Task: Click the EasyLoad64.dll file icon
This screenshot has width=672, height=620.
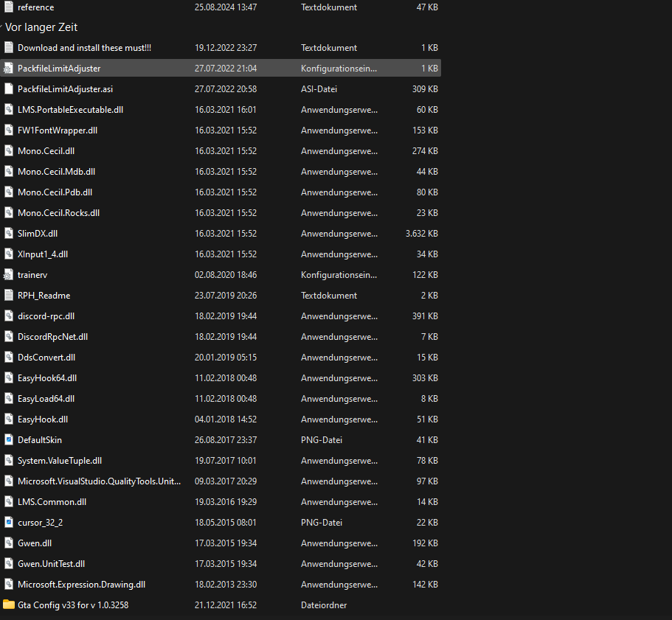Action: coord(9,398)
